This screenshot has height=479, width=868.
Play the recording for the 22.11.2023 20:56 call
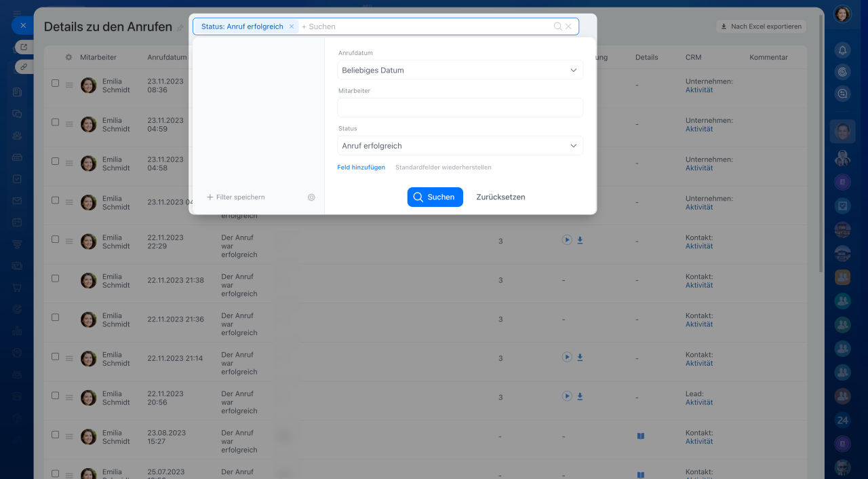pyautogui.click(x=567, y=396)
